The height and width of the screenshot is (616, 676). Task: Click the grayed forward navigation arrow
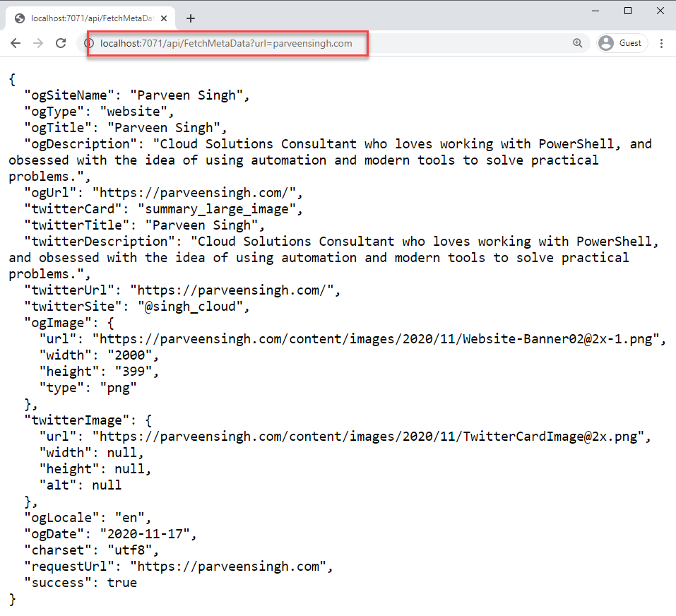pyautogui.click(x=37, y=43)
